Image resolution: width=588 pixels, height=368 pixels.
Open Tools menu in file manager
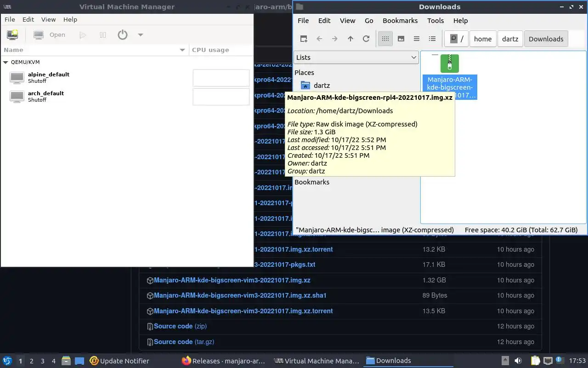pyautogui.click(x=435, y=20)
